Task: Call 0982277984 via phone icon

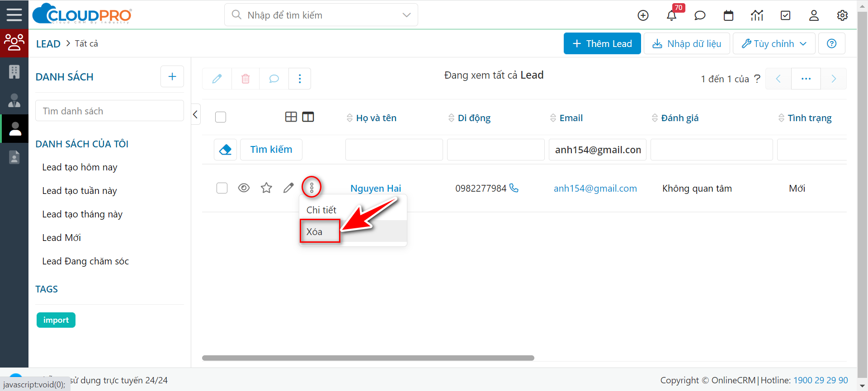Action: click(x=514, y=188)
